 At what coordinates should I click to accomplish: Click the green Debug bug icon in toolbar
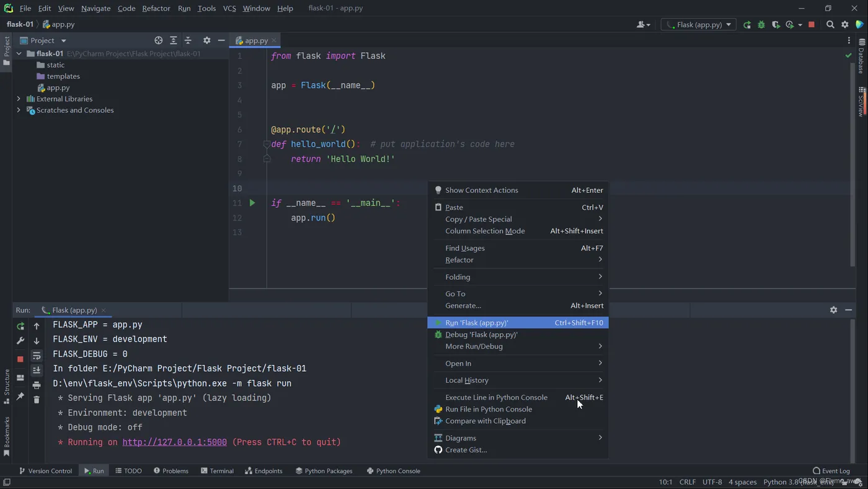[x=761, y=25]
